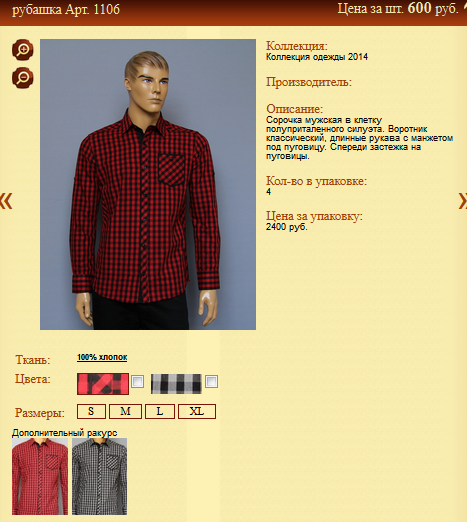
Task: Choose the gray-black plaid fabric swatch
Action: click(x=176, y=384)
